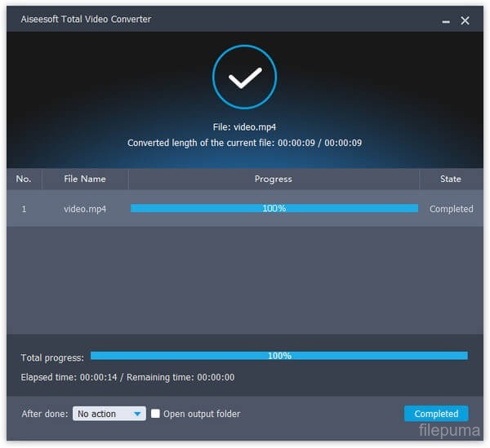The height and width of the screenshot is (448, 490).
Task: Enable the Open output folder checkbox
Action: pos(156,414)
